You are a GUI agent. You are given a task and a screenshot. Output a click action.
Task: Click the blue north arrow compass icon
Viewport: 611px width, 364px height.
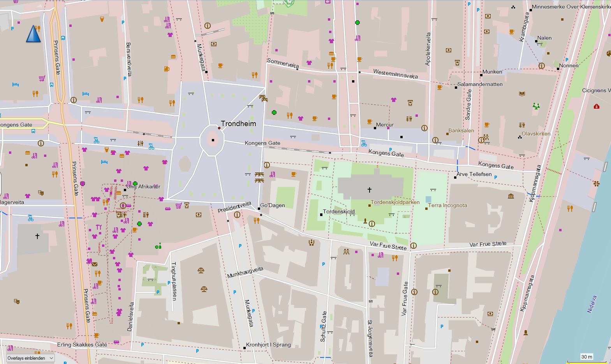click(33, 34)
